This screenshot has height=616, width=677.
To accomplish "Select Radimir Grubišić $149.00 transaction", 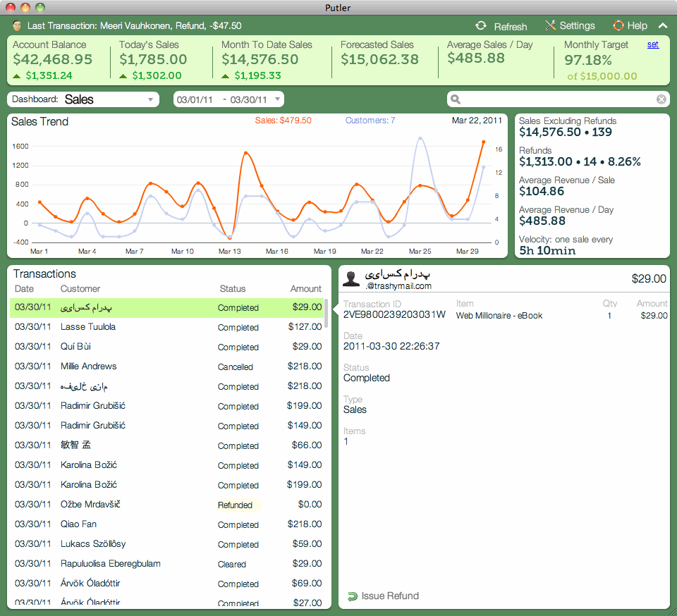I will pyautogui.click(x=166, y=426).
